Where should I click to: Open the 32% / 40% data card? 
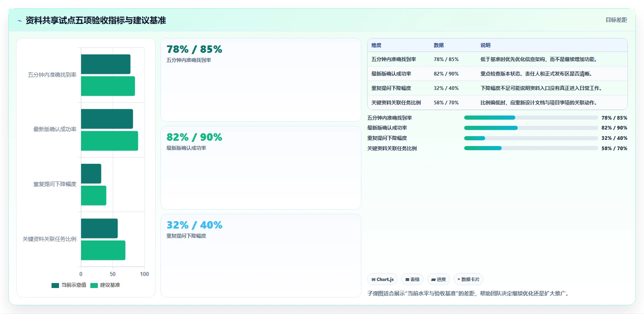pos(261,255)
